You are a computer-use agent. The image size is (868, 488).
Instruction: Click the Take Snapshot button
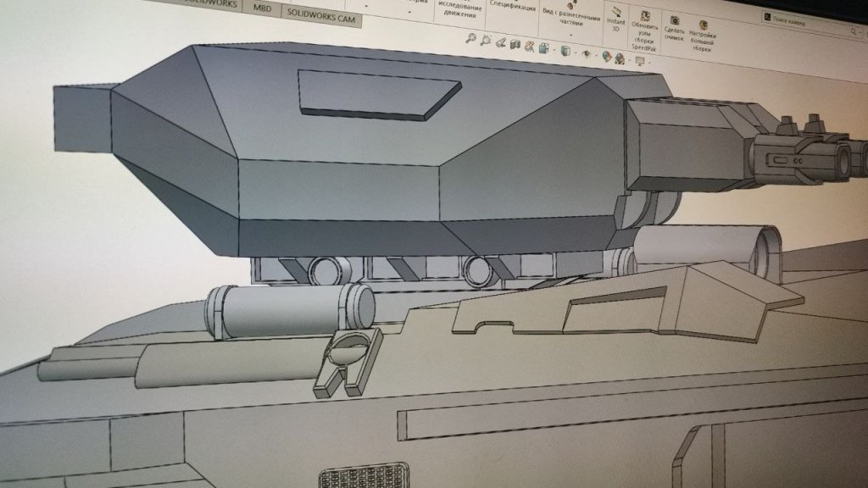click(x=675, y=27)
